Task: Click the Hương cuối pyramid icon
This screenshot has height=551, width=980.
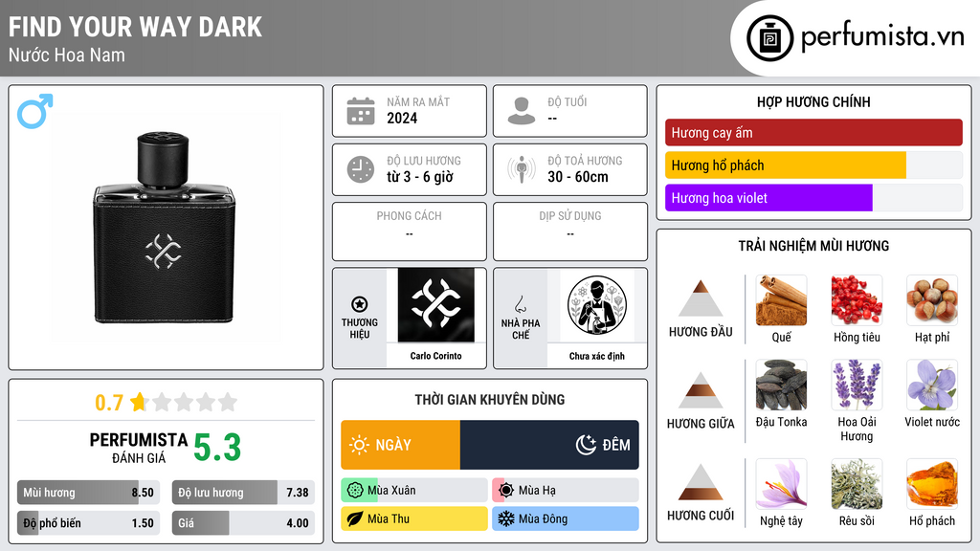Action: pyautogui.click(x=701, y=482)
